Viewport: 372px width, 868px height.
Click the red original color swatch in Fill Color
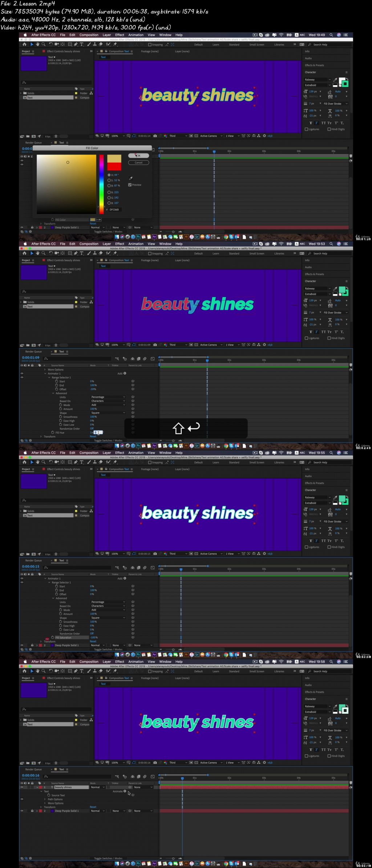tap(114, 166)
